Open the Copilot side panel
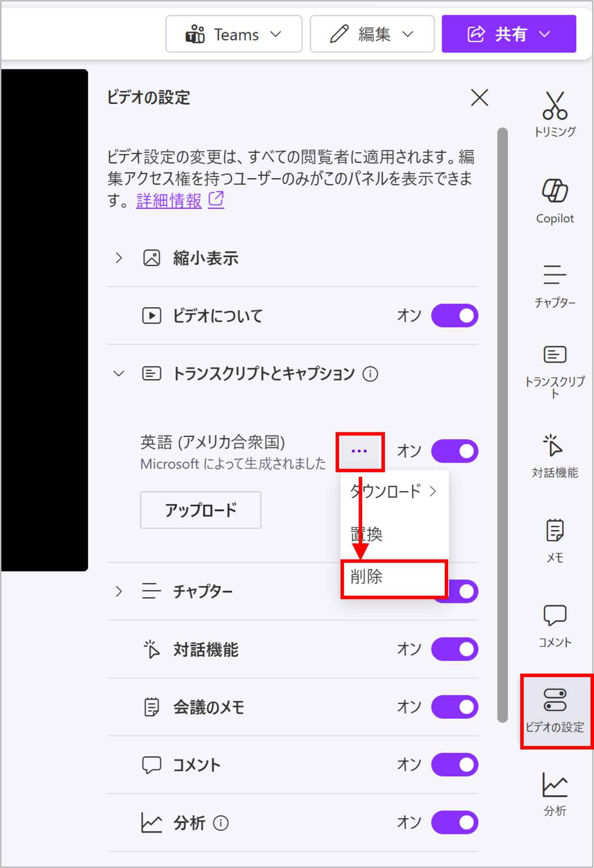This screenshot has width=594, height=868. point(555,201)
